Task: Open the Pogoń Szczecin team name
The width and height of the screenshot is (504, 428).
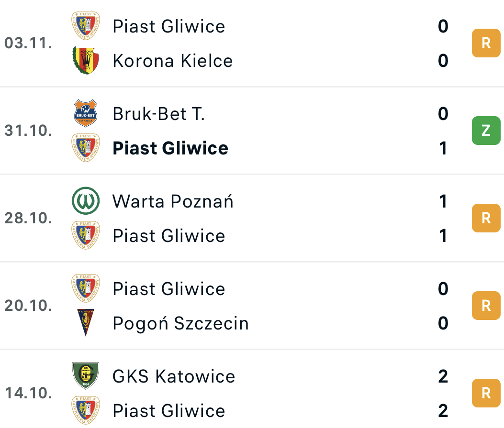Action: click(x=180, y=323)
